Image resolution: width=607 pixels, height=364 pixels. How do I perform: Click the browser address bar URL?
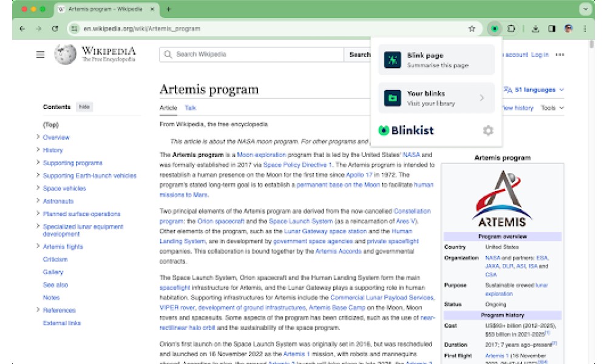141,29
